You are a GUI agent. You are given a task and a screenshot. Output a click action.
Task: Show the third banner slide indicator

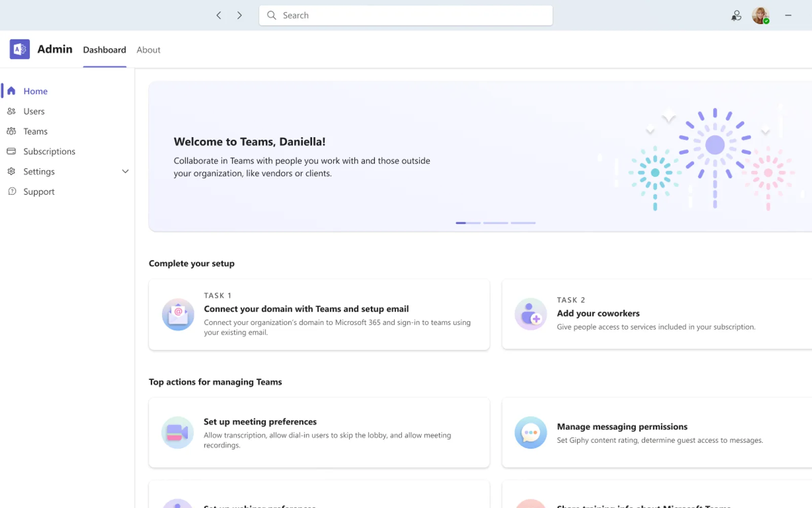point(523,223)
